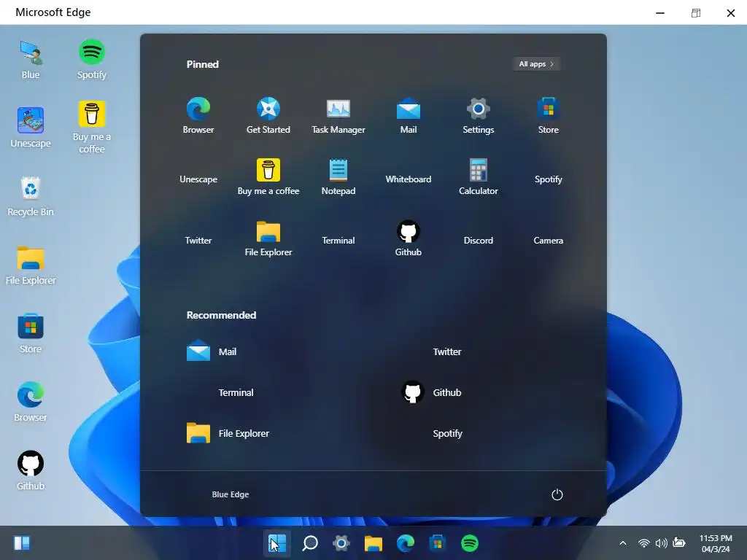This screenshot has height=560, width=747.
Task: Open pinned Terminal in the Start menu
Action: point(338,241)
